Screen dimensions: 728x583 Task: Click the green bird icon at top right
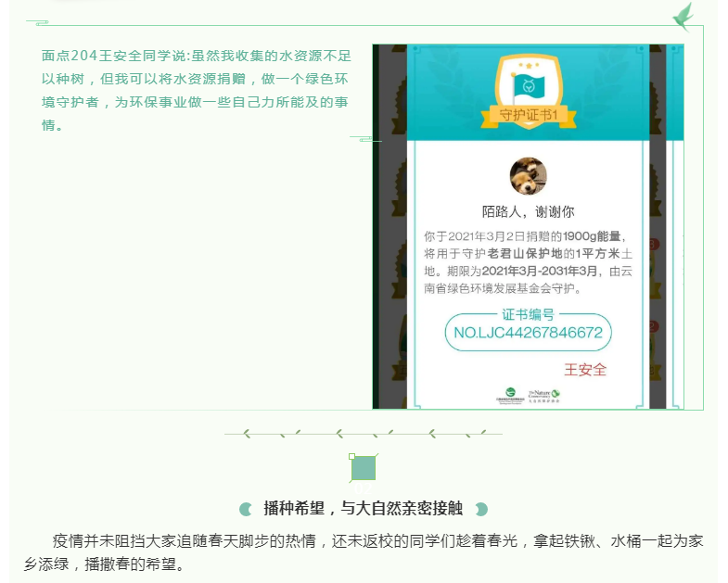point(683,17)
